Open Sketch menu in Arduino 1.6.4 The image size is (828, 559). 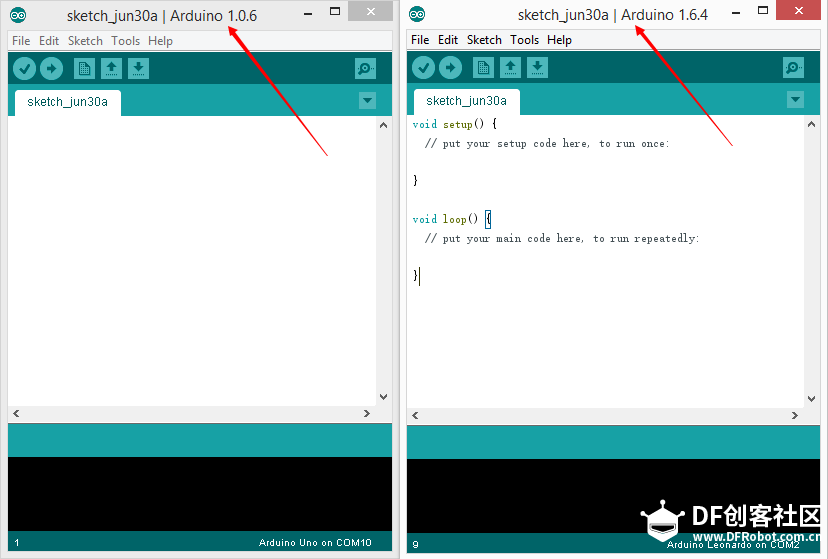(x=484, y=40)
